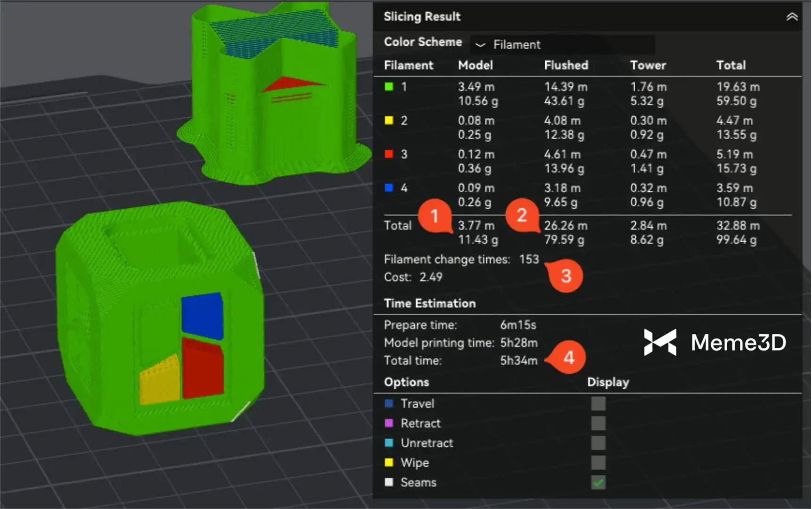Click the yellow filament 2 swatch
The height and width of the screenshot is (509, 812).
[x=389, y=121]
